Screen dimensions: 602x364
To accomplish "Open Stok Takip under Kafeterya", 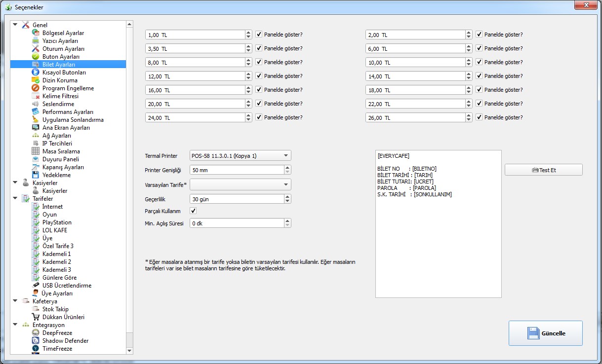I will [x=55, y=309].
